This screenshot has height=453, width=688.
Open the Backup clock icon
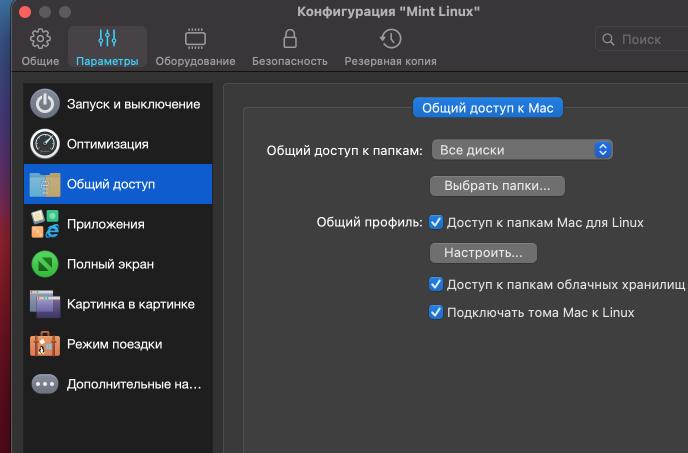pyautogui.click(x=390, y=40)
